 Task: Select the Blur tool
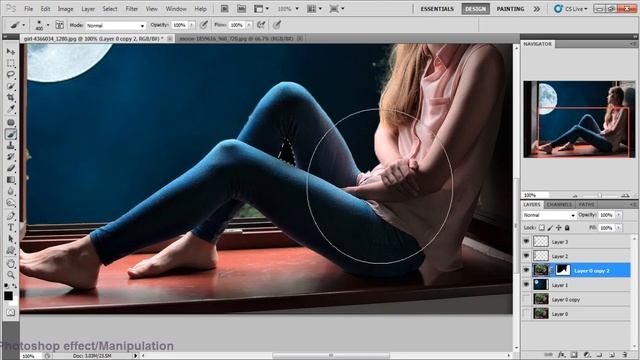tap(11, 191)
